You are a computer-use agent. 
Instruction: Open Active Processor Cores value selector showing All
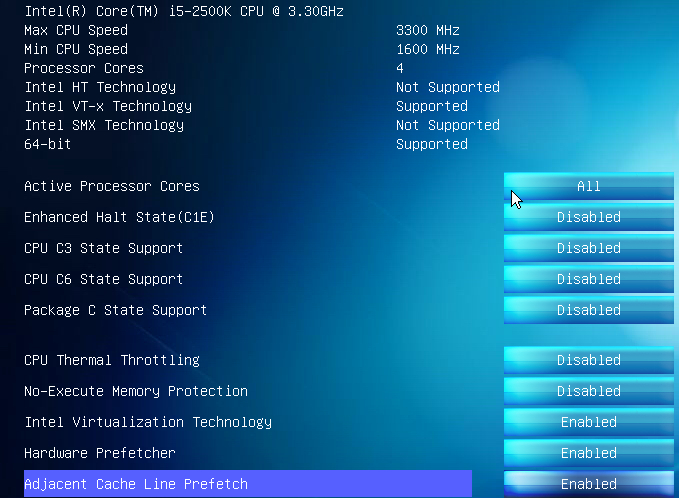tap(588, 187)
